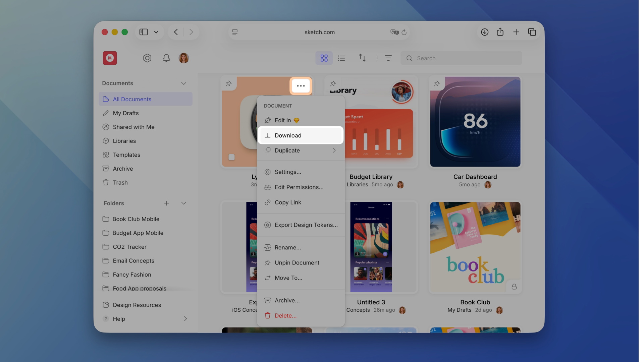644x362 pixels.
Task: Click the Search documents field
Action: (x=461, y=58)
